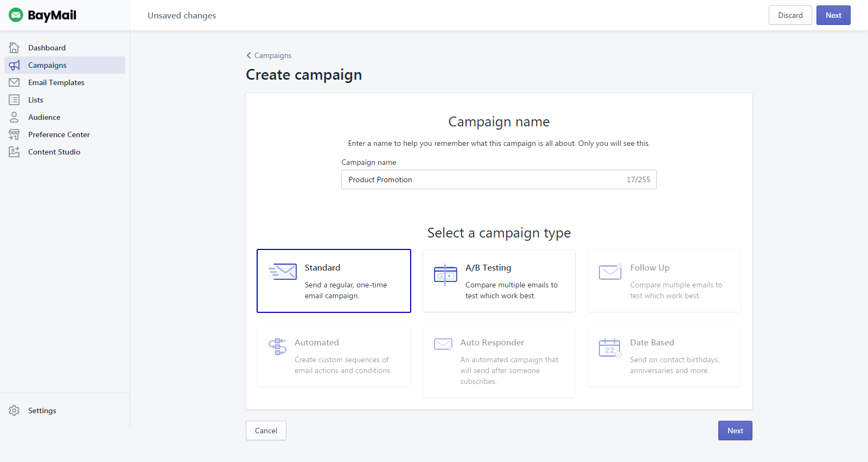The image size is (868, 462).
Task: Pick the Follow Up campaign type title
Action: tap(650, 267)
